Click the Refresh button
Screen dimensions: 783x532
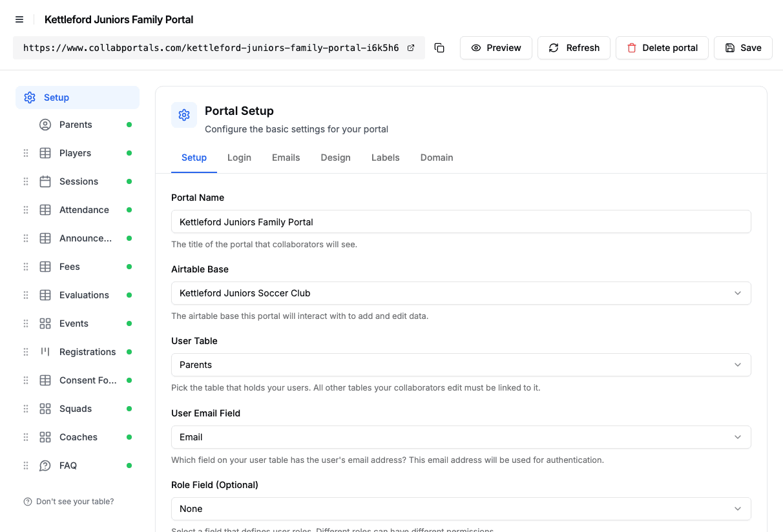[x=574, y=48]
